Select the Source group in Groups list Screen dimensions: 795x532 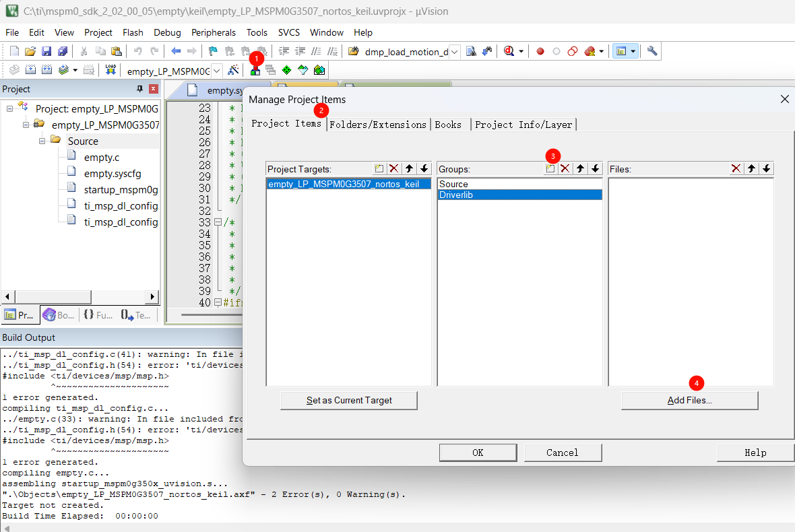pos(453,184)
